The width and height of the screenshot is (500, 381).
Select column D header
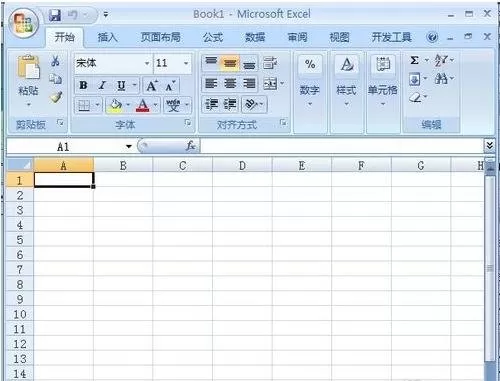pos(242,165)
